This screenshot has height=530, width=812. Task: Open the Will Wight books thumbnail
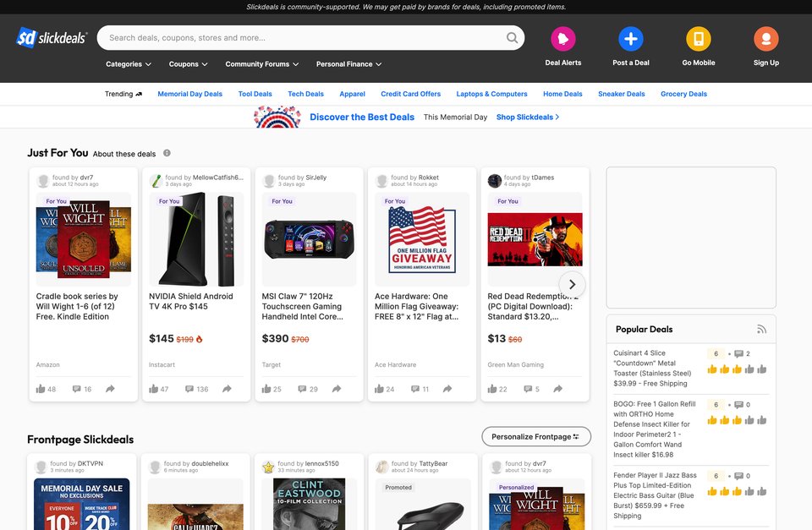pos(84,239)
